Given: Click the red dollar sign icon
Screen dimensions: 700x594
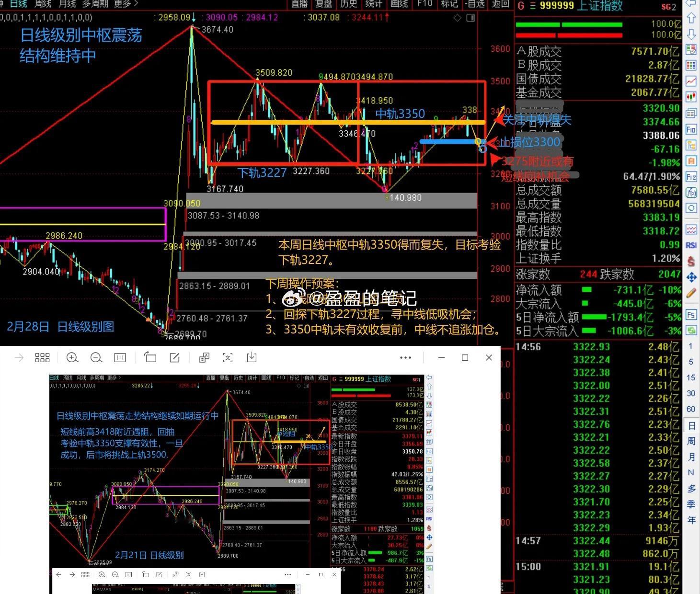Looking at the screenshot, I should click(x=691, y=261).
